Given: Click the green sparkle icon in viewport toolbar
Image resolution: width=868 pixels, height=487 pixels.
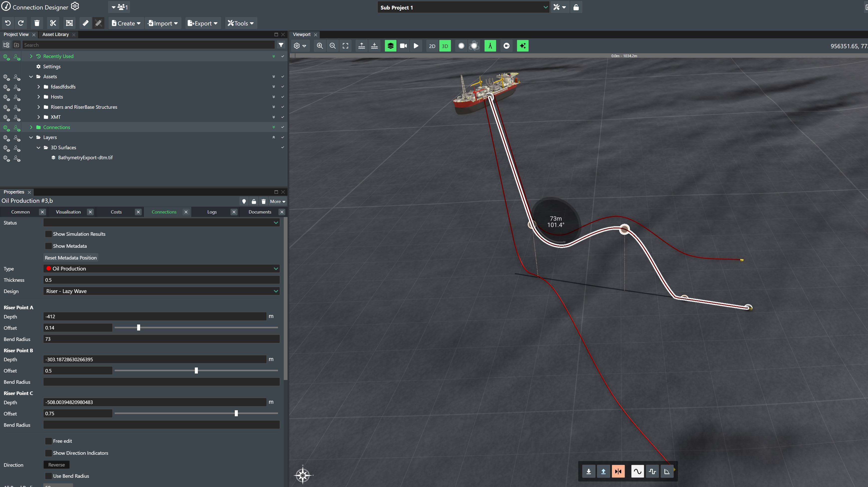Looking at the screenshot, I should tap(523, 46).
